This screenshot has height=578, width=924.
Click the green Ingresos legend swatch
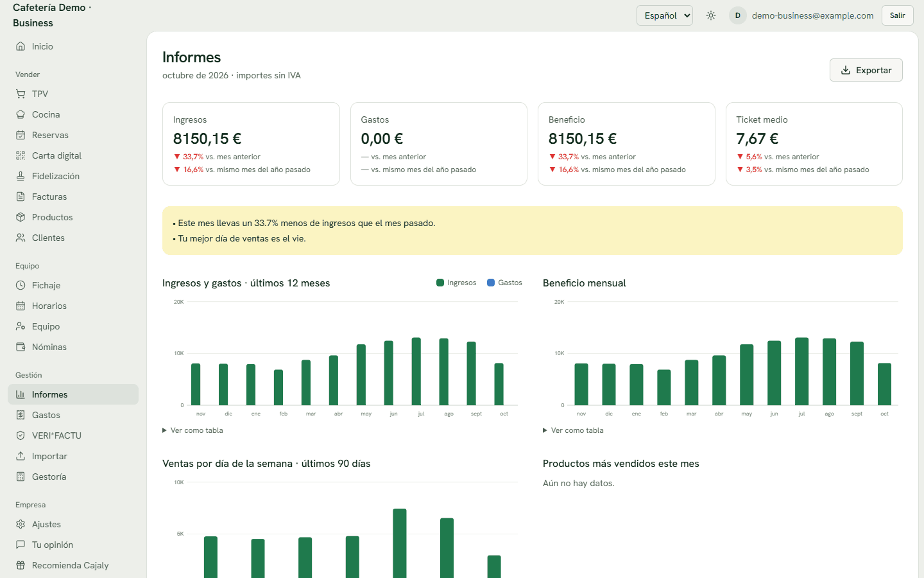coord(440,283)
